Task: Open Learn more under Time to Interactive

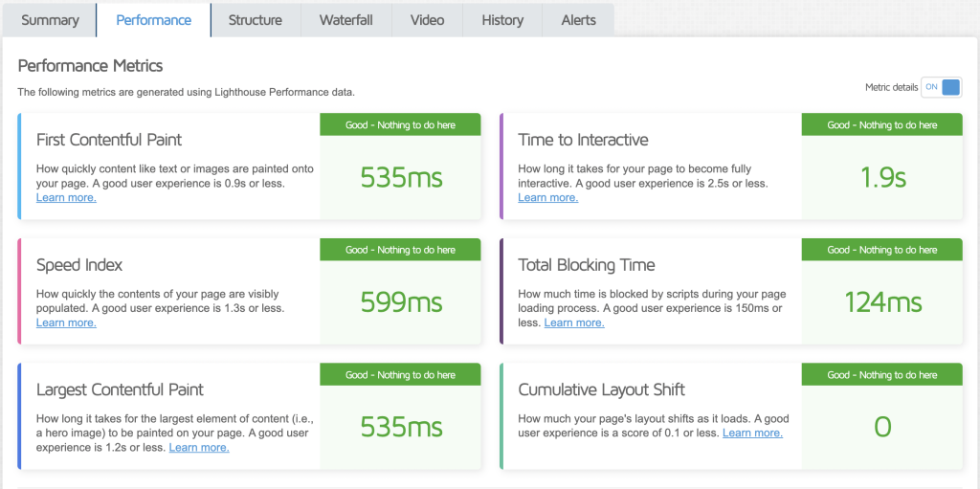Action: 548,197
